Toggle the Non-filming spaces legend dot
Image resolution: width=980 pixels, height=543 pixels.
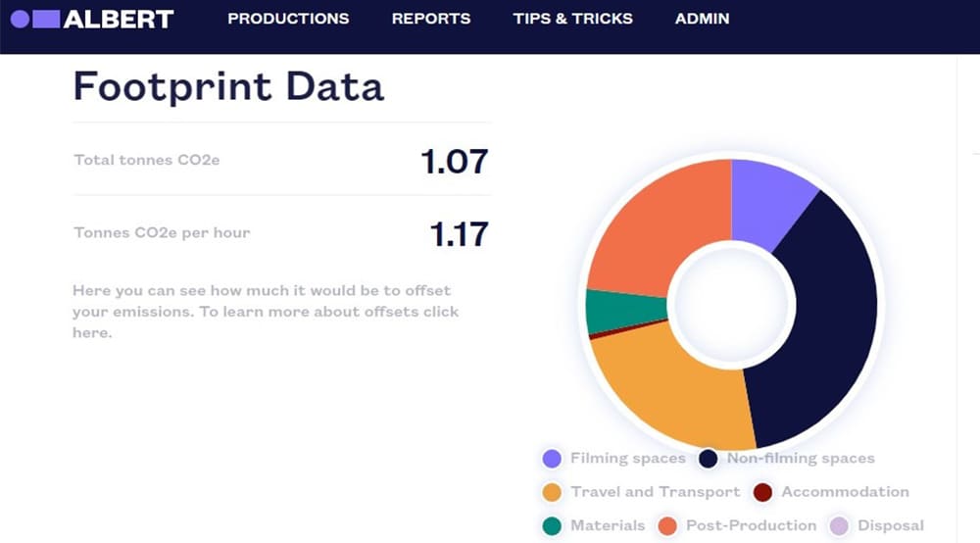point(709,459)
